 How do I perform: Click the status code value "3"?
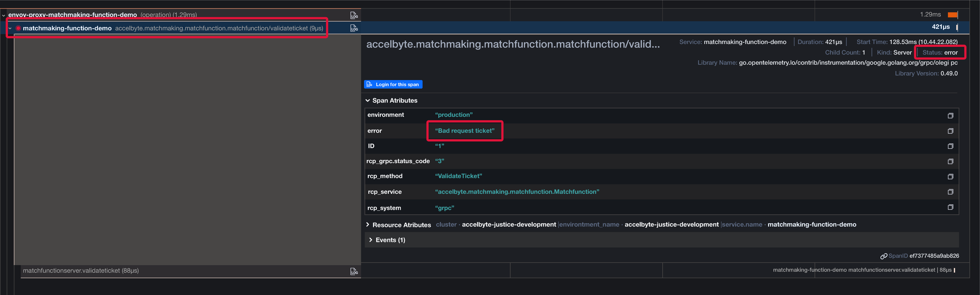(x=439, y=161)
